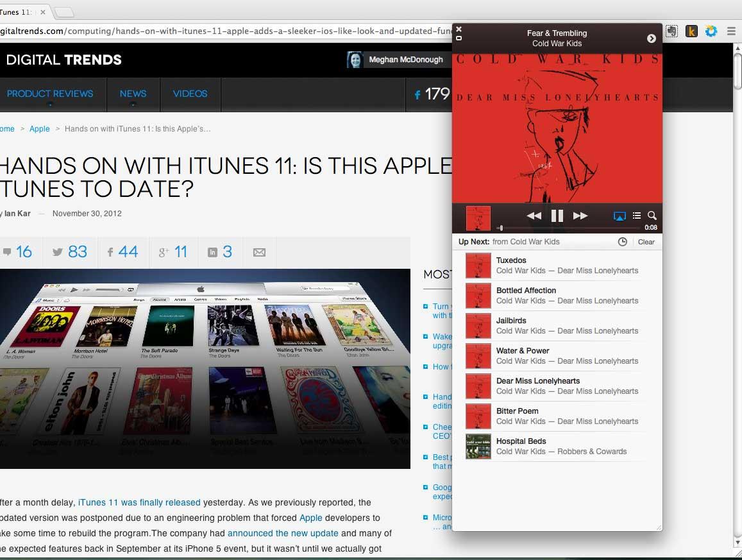742x560 pixels.
Task: Switch MiniPlayer back to full window
Action: 459,38
